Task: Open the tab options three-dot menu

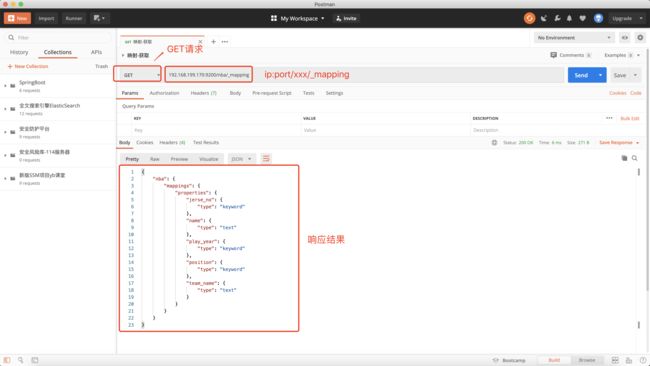Action: (225, 42)
